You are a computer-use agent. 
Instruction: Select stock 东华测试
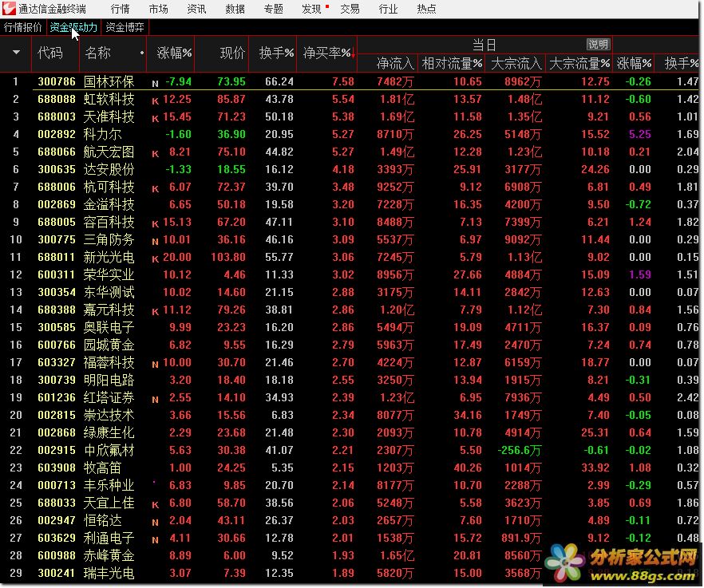(109, 292)
